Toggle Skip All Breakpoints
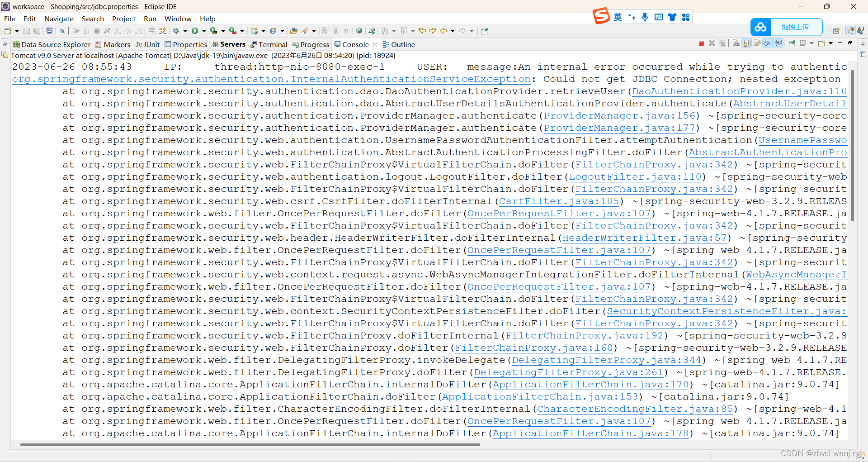Screen dimensions: 868x462 tap(62, 31)
